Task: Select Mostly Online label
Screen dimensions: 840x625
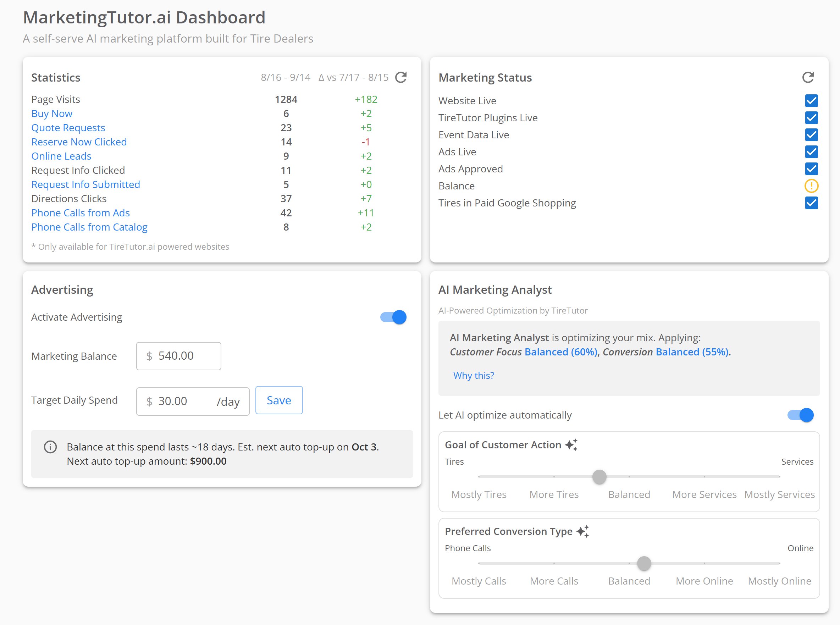Action: pyautogui.click(x=779, y=581)
